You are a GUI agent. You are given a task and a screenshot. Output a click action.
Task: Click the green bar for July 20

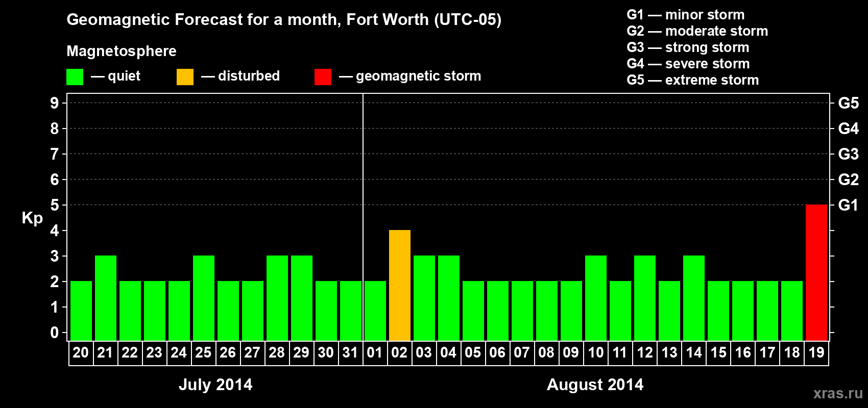[81, 311]
